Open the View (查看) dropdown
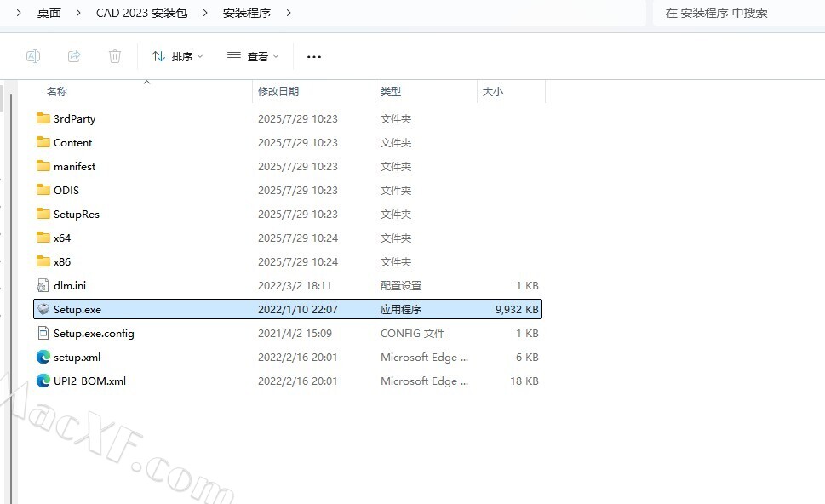 coord(253,56)
